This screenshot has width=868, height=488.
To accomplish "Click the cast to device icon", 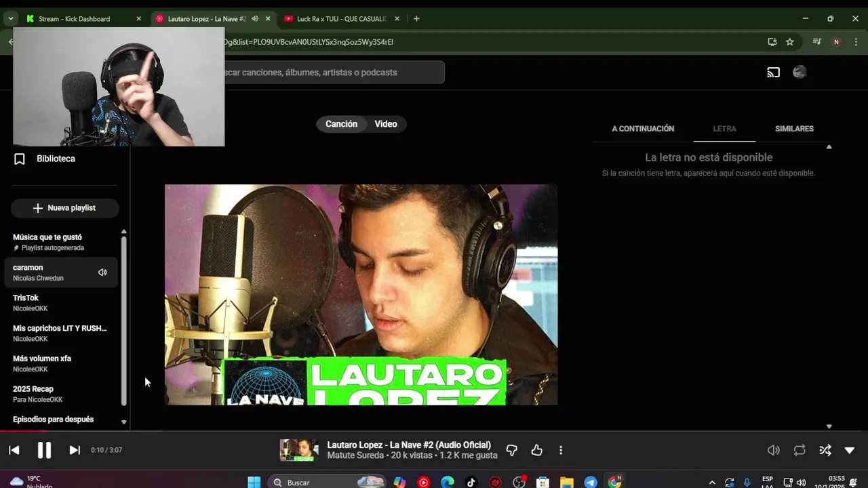I will (773, 73).
